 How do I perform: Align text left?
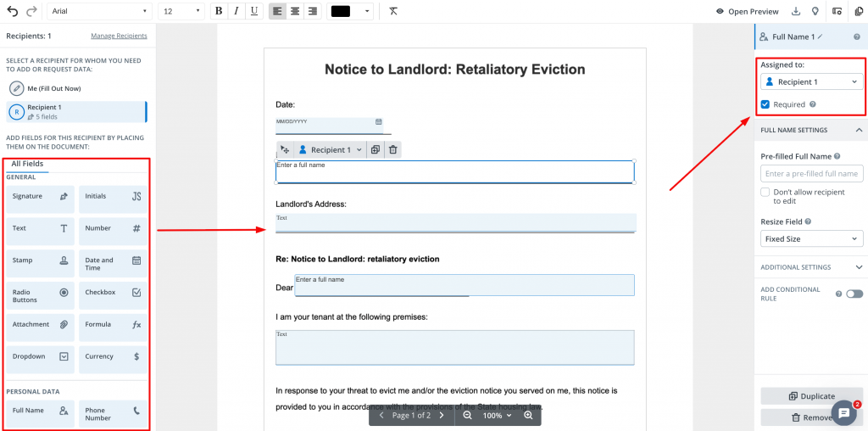coord(277,11)
